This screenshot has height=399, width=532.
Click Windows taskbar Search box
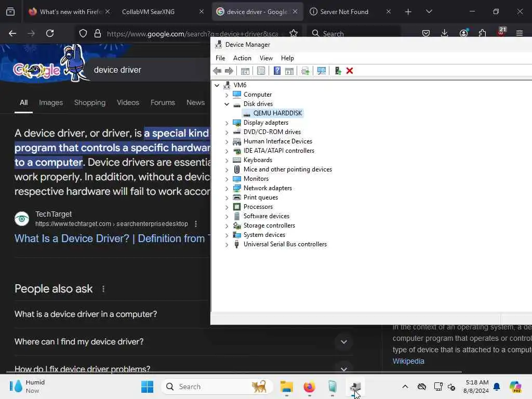click(217, 387)
